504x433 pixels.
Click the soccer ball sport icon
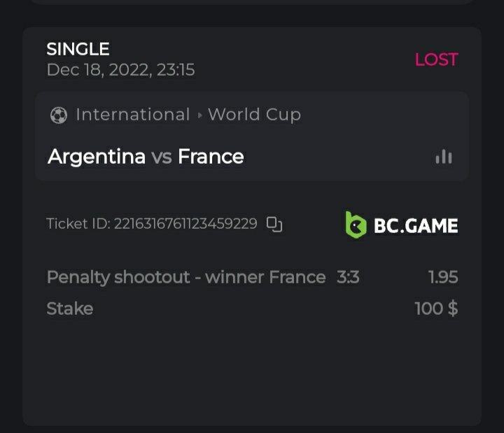click(59, 115)
